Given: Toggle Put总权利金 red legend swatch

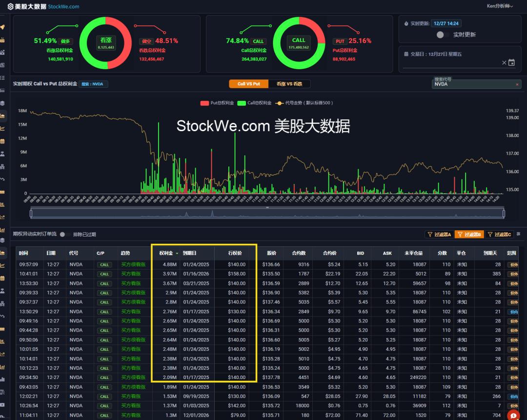Looking at the screenshot, I should tap(204, 103).
